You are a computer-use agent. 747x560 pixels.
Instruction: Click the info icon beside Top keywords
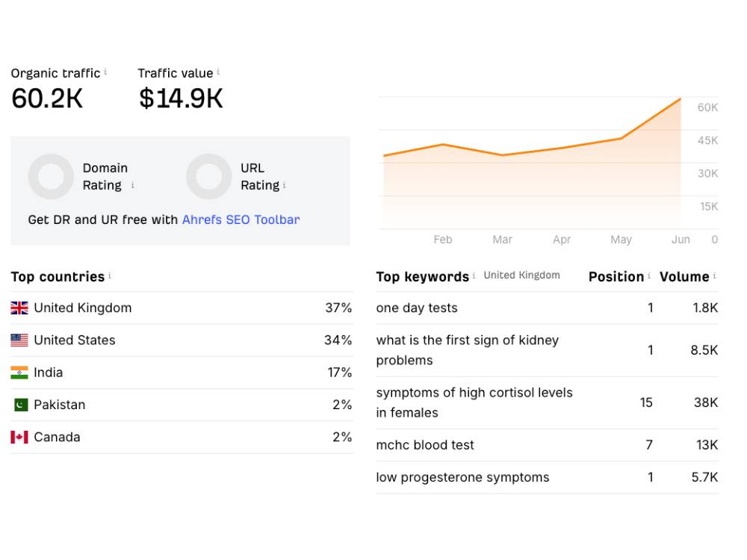pos(474,276)
